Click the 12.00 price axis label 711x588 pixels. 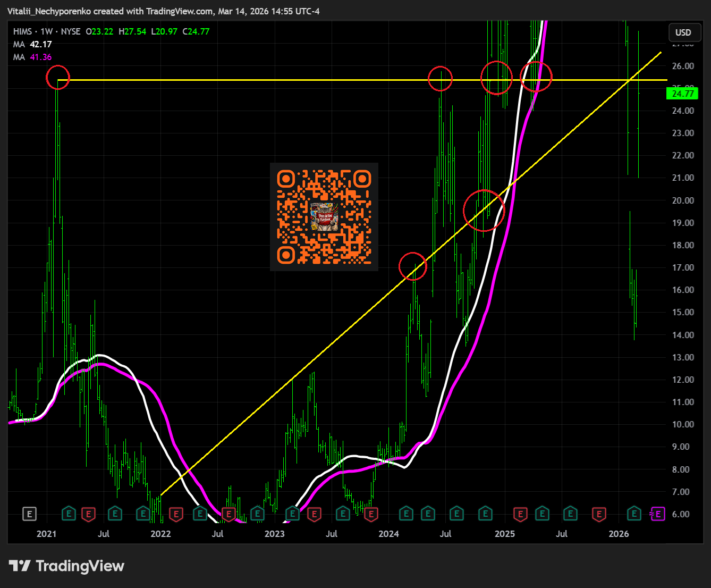pyautogui.click(x=683, y=380)
